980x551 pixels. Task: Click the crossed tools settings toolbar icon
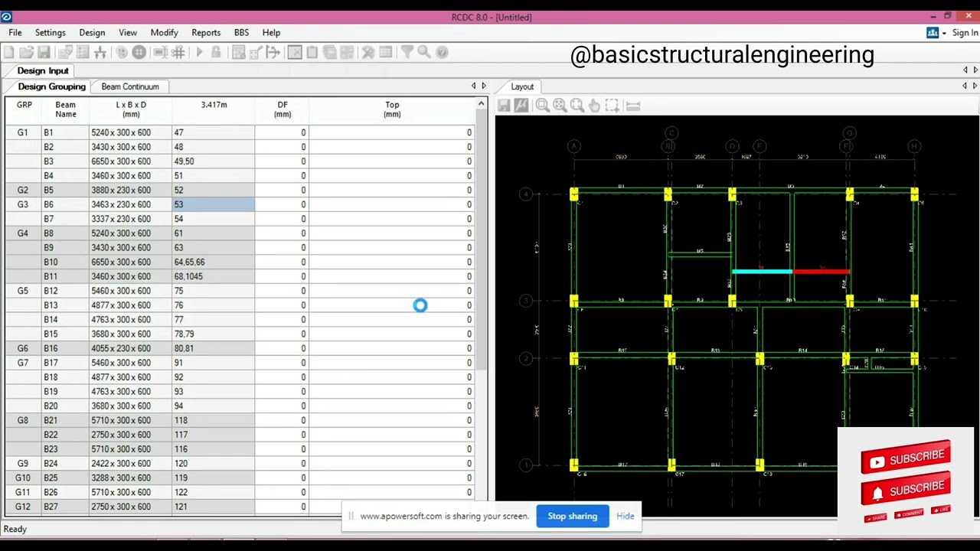pyautogui.click(x=368, y=52)
